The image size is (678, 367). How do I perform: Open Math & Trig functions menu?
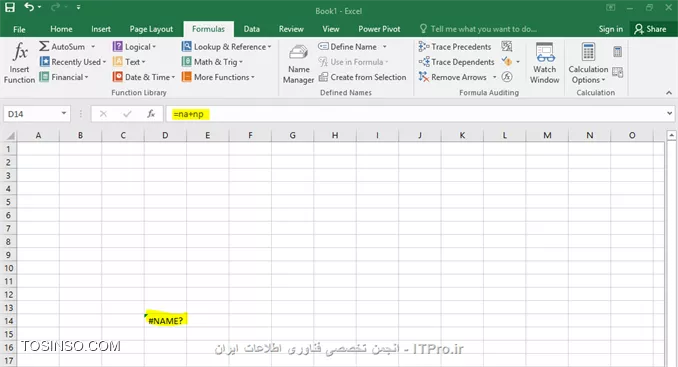click(212, 62)
